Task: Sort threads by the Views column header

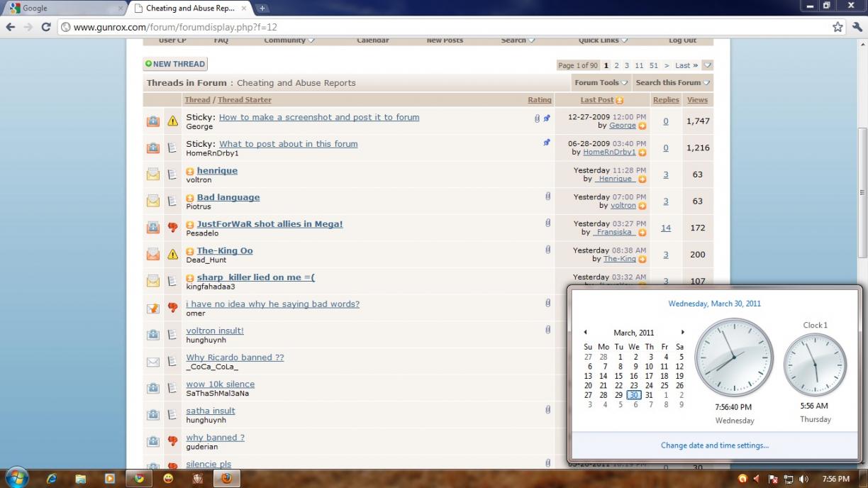Action: click(697, 100)
